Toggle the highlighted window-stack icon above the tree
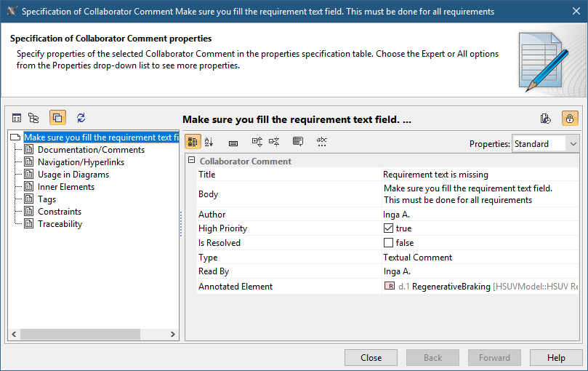The image size is (588, 371). (x=57, y=118)
